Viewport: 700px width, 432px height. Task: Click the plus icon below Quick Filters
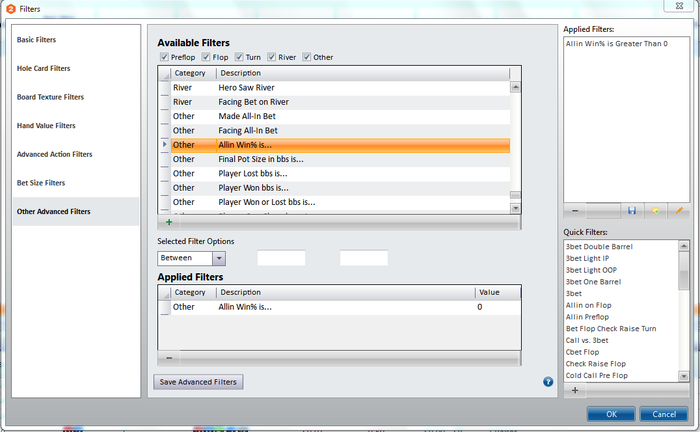[575, 390]
